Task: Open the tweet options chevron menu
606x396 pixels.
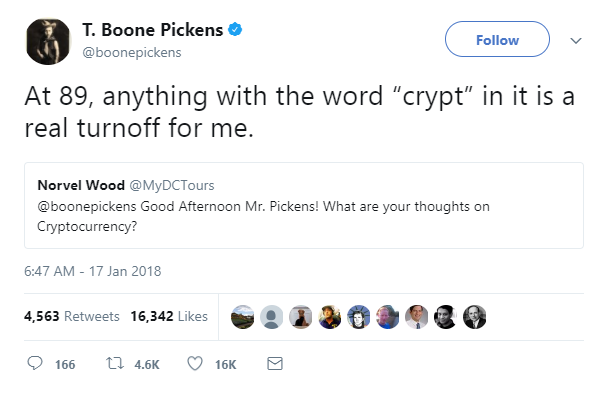Action: pyautogui.click(x=576, y=41)
